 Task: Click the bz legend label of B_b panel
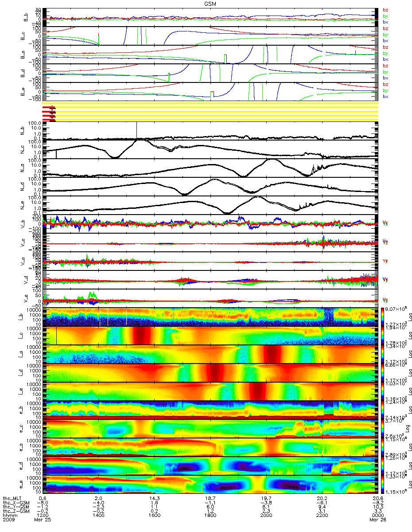[385, 11]
